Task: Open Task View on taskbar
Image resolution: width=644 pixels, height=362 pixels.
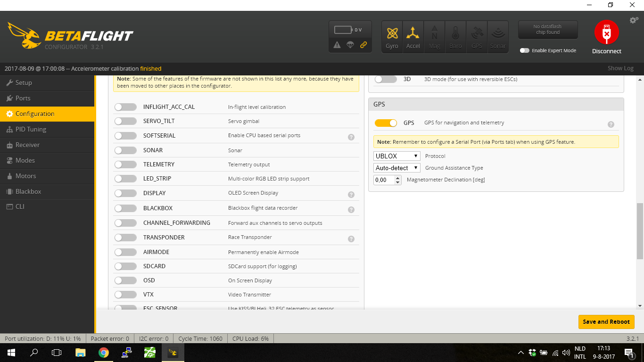Action: 57,353
